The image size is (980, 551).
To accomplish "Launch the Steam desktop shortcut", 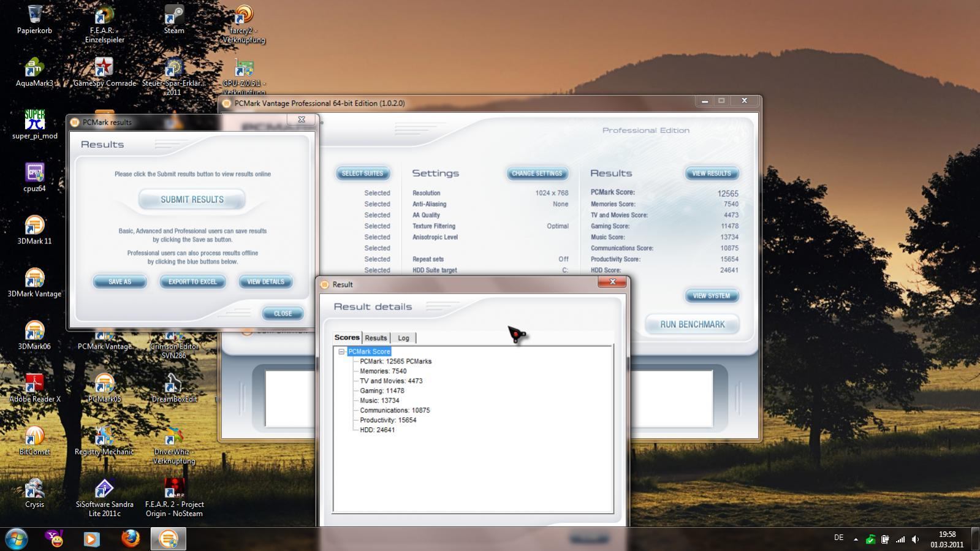I will [174, 20].
